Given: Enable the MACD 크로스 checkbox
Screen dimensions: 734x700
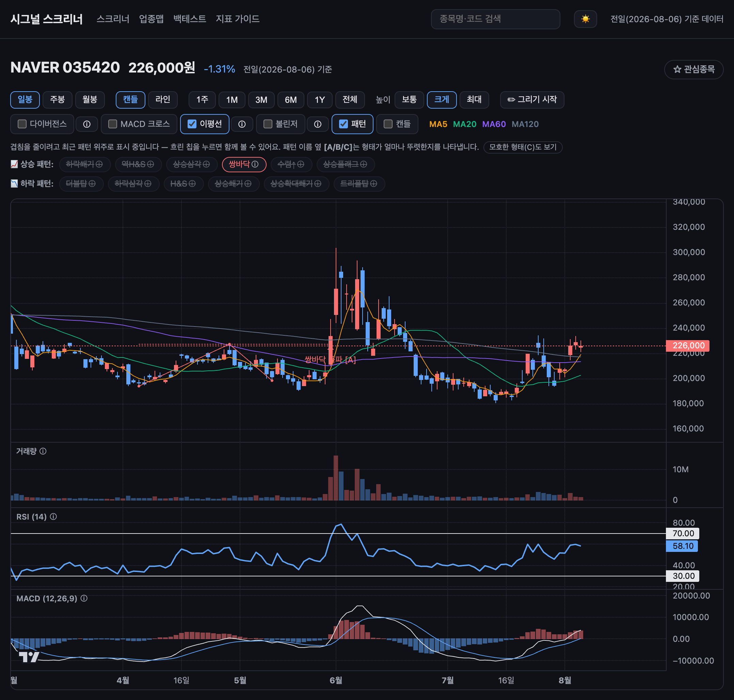Looking at the screenshot, I should point(112,124).
